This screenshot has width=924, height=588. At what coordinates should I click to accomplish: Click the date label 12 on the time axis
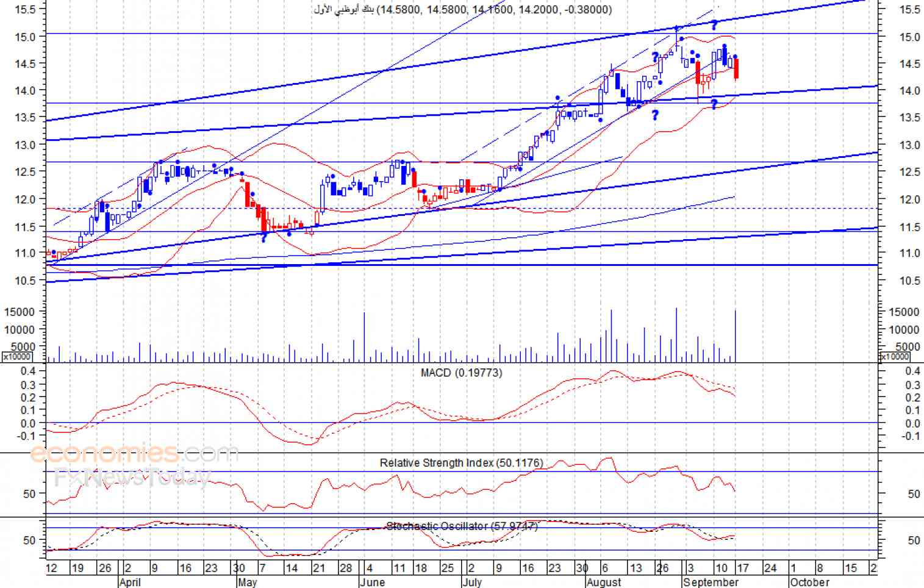coord(52,568)
